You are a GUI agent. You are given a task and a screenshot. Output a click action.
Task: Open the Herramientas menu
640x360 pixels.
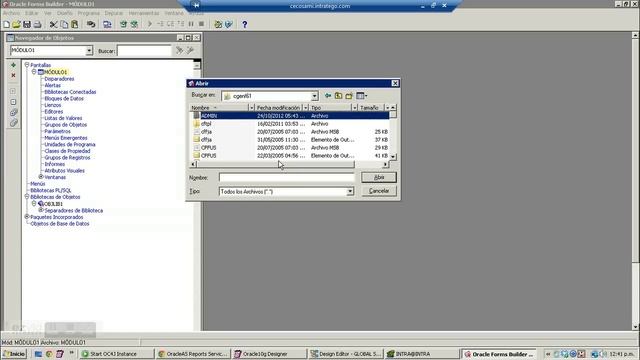pyautogui.click(x=144, y=13)
